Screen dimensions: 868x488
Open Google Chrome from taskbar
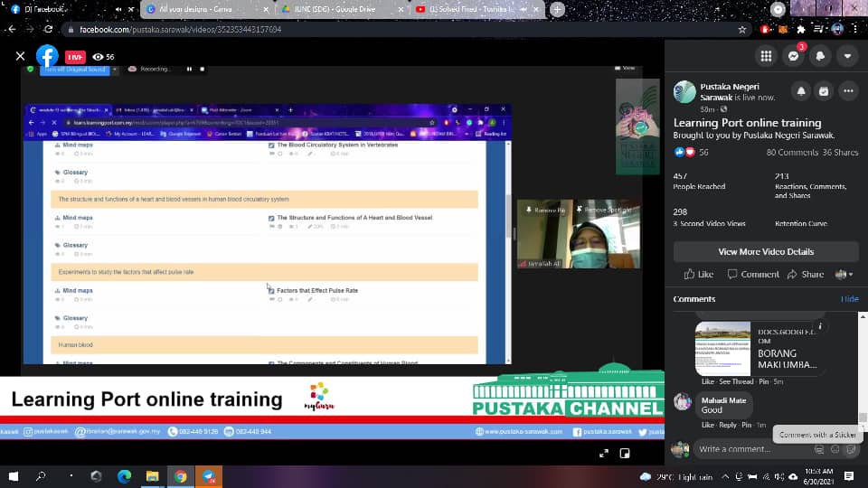point(181,476)
